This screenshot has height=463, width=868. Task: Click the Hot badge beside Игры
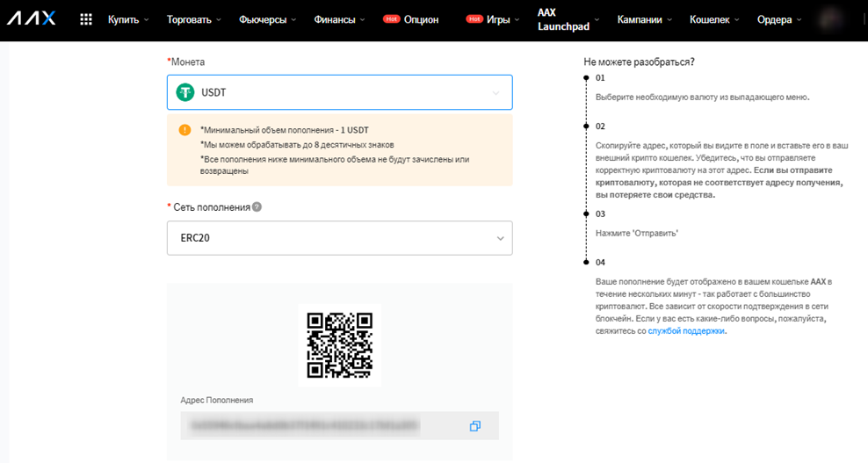474,18
